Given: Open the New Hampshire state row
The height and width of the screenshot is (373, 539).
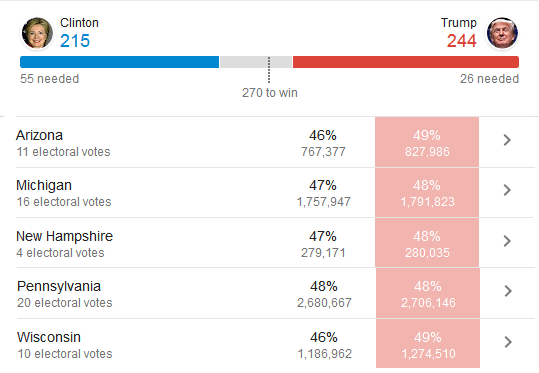Looking at the screenshot, I should (274, 243).
